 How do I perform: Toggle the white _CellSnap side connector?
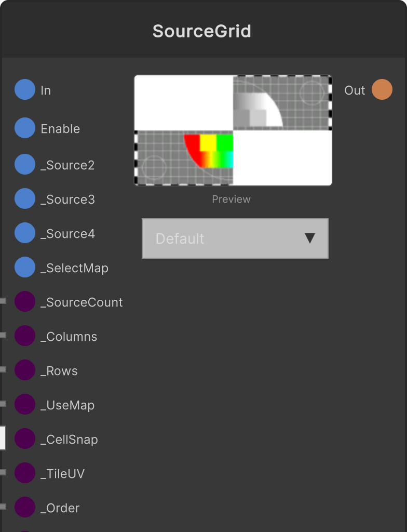3,438
